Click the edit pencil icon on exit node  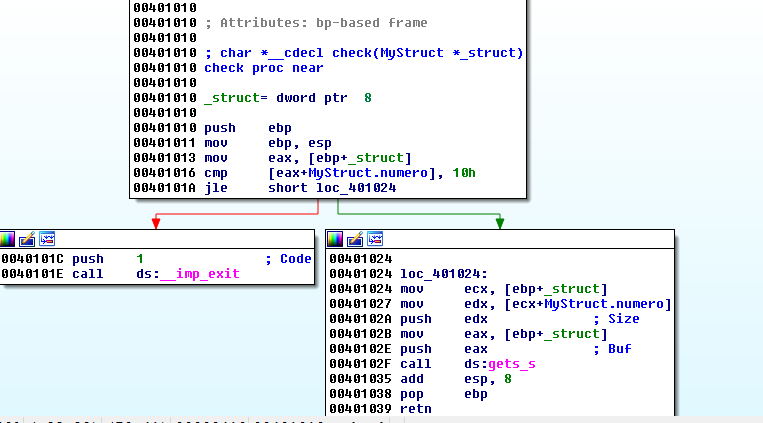point(27,239)
